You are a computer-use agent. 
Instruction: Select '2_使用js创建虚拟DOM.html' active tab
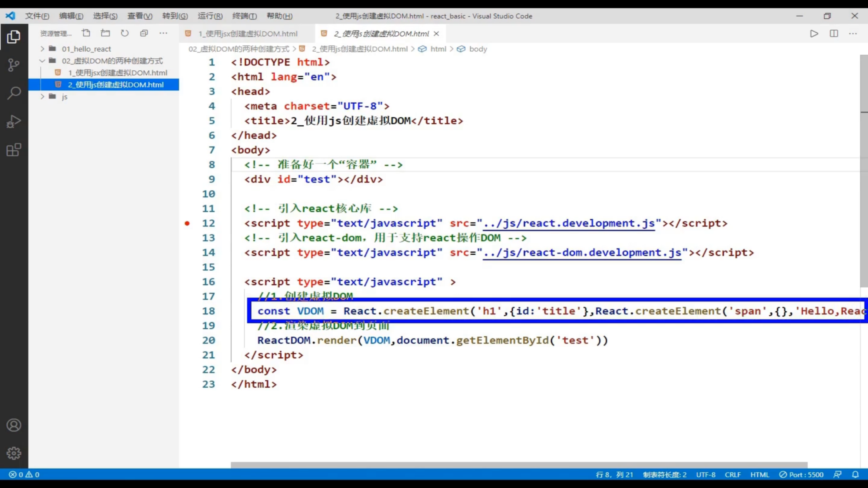coord(376,33)
